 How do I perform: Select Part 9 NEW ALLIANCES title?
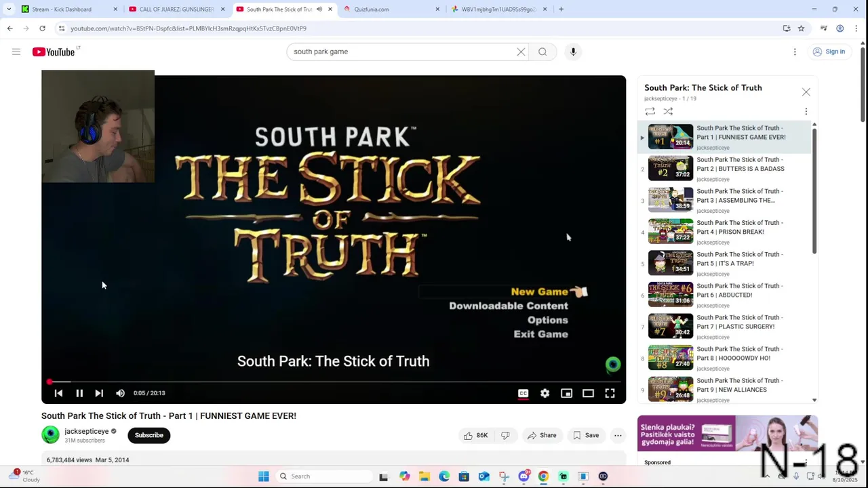point(739,385)
